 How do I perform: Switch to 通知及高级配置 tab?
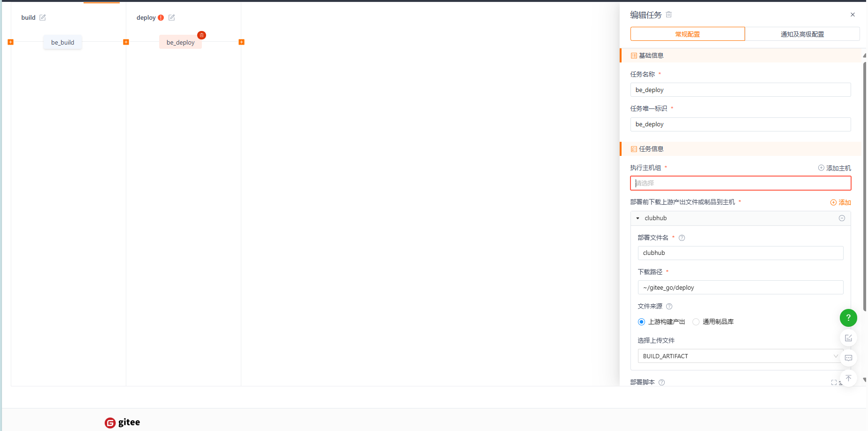802,34
